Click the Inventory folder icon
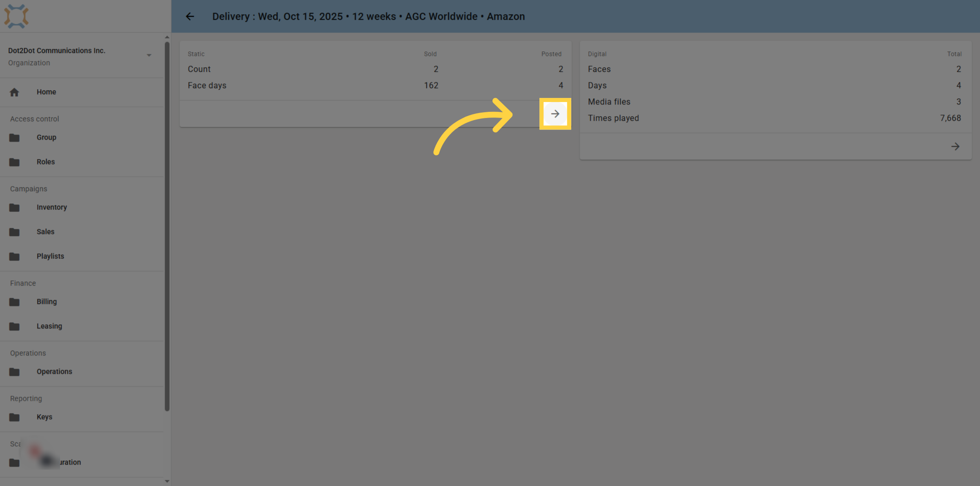Screen dimensions: 980x486 (x=14, y=207)
